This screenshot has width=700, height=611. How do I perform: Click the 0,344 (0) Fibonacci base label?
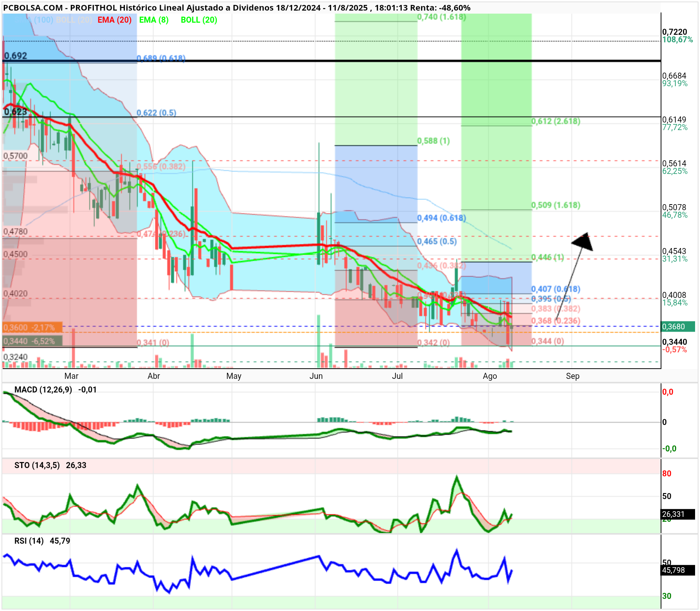coord(548,341)
